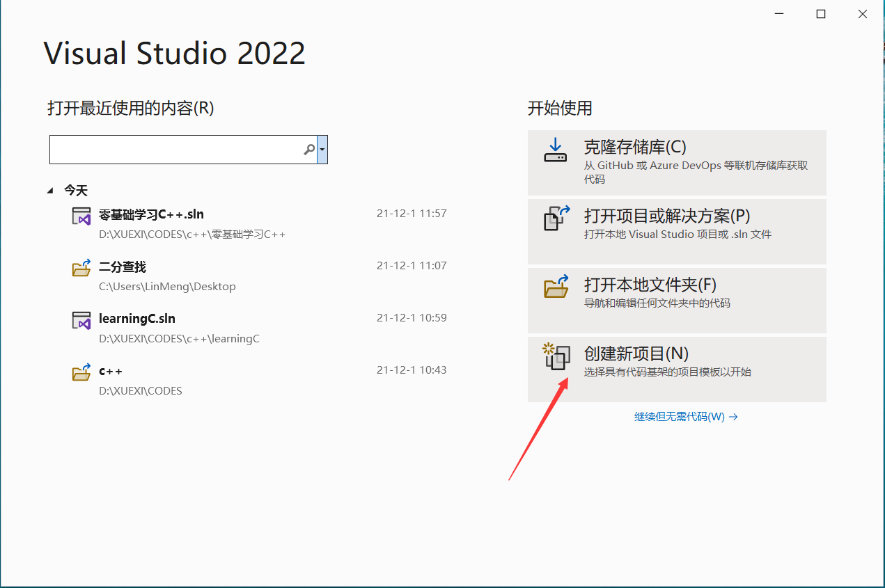This screenshot has height=588, width=885.
Task: Click timestamp 21-12-1 10:43
Action: point(412,370)
